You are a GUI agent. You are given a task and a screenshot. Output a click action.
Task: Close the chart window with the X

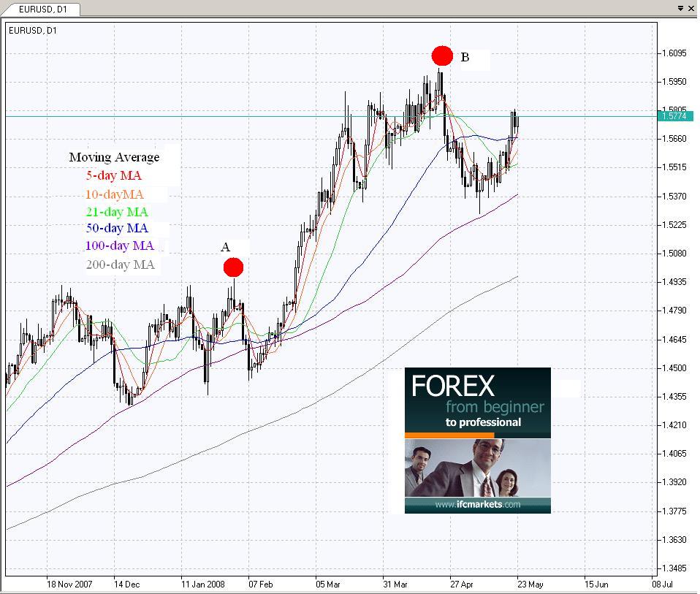[x=691, y=8]
